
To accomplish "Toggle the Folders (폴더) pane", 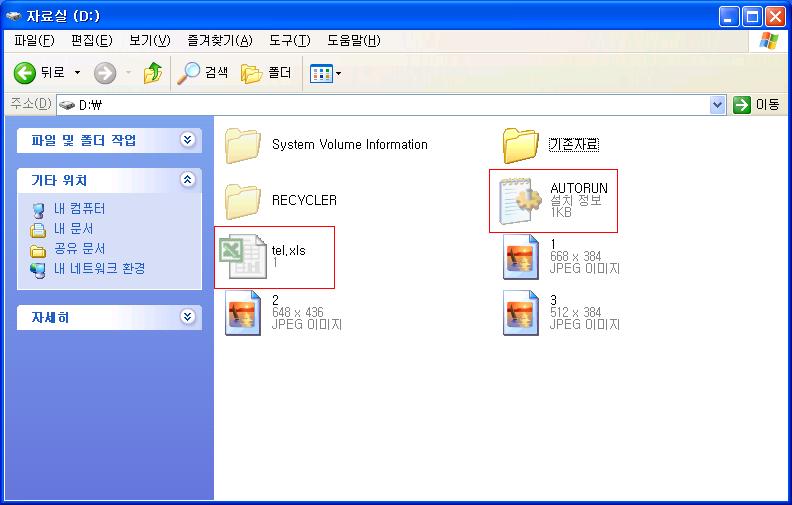I will click(x=266, y=73).
